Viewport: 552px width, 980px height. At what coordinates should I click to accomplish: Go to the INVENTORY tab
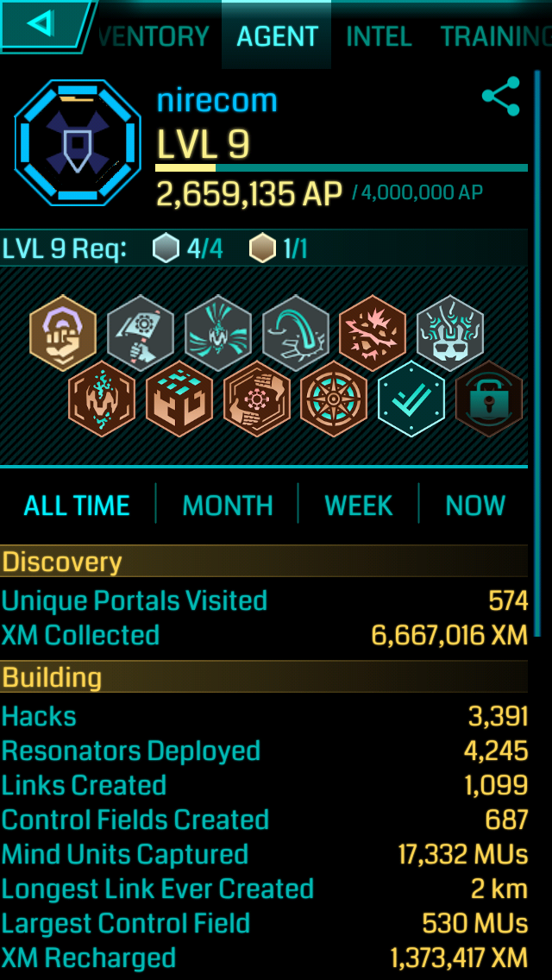coord(154,36)
